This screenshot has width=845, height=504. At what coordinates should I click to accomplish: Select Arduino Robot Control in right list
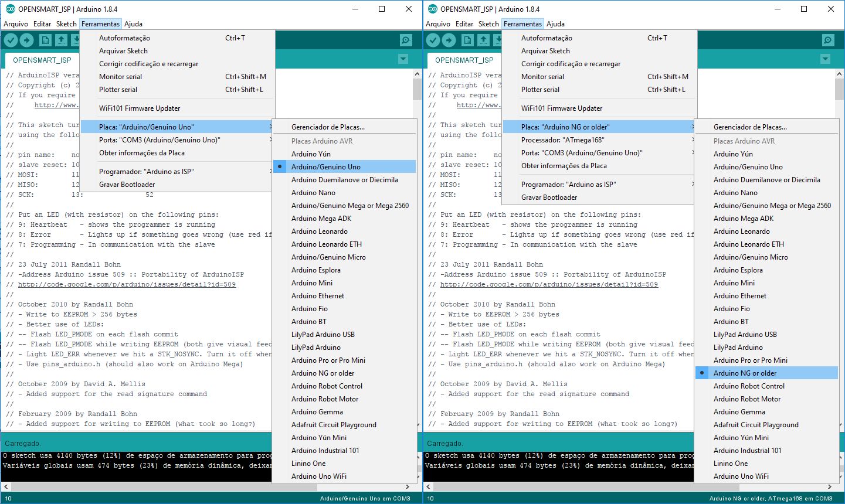coord(766,386)
